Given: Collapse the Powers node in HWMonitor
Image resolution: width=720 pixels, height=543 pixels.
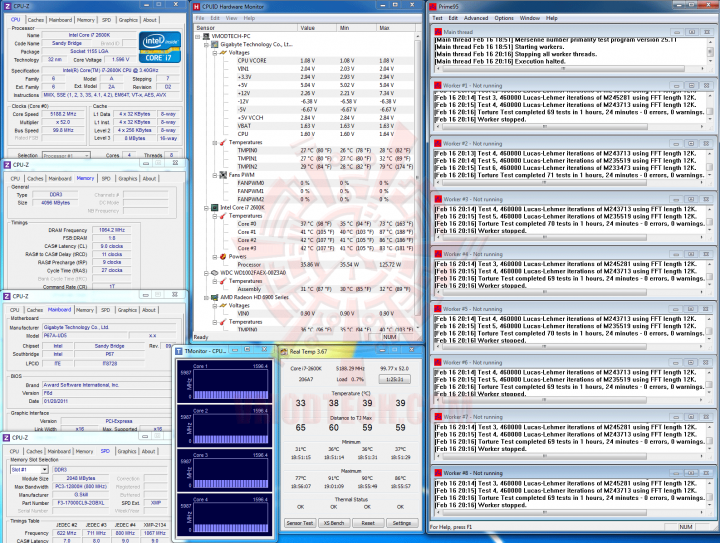Looking at the screenshot, I should point(214,257).
